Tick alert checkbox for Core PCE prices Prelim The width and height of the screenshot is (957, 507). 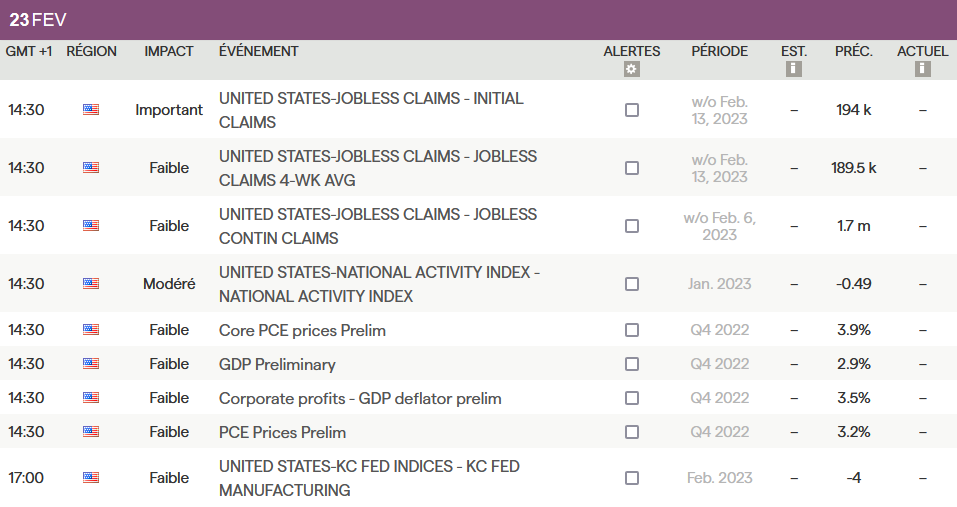point(632,330)
